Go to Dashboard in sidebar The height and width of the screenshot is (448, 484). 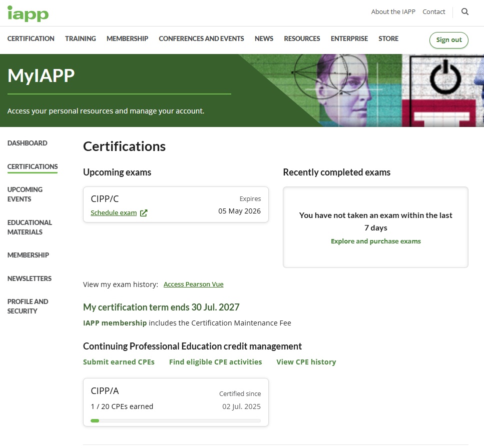(x=27, y=143)
